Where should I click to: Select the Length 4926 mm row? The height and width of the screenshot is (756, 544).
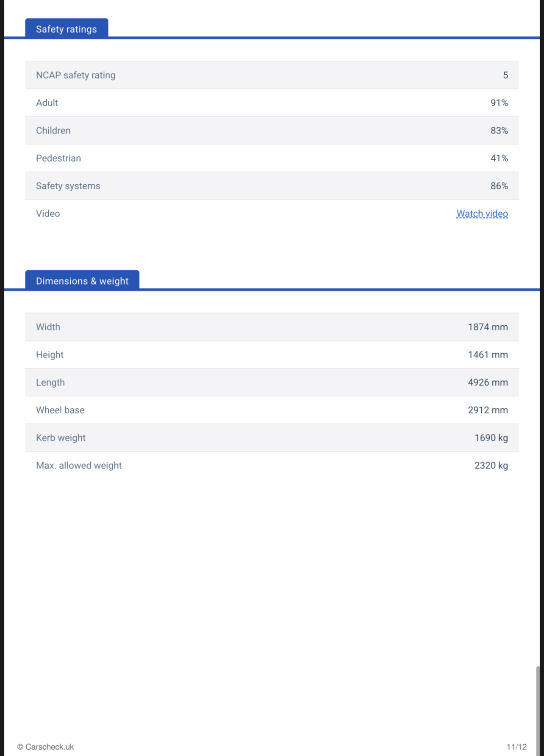(272, 382)
